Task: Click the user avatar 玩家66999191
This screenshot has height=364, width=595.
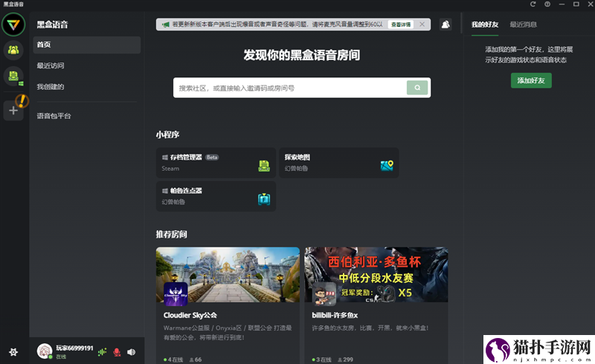Action: click(x=45, y=351)
